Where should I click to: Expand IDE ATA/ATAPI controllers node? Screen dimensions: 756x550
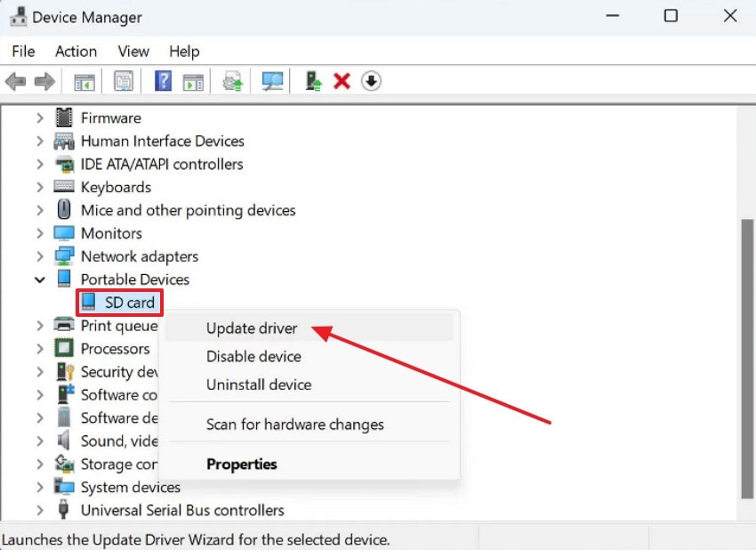coord(40,164)
